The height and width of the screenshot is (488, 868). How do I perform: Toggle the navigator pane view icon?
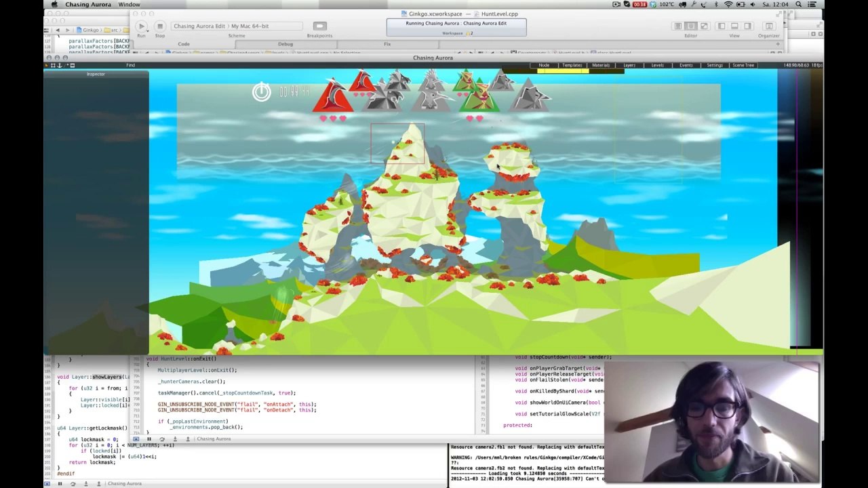[x=722, y=26]
